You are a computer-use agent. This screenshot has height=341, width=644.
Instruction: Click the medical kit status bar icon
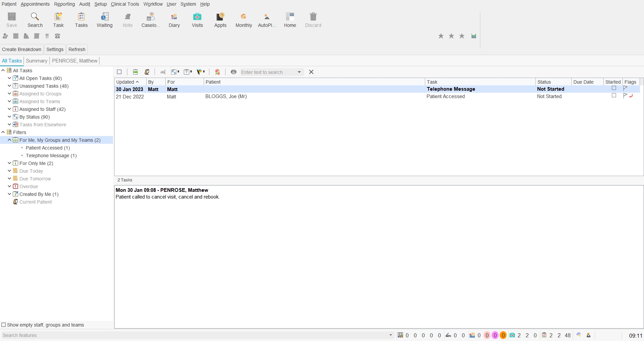coord(512,335)
